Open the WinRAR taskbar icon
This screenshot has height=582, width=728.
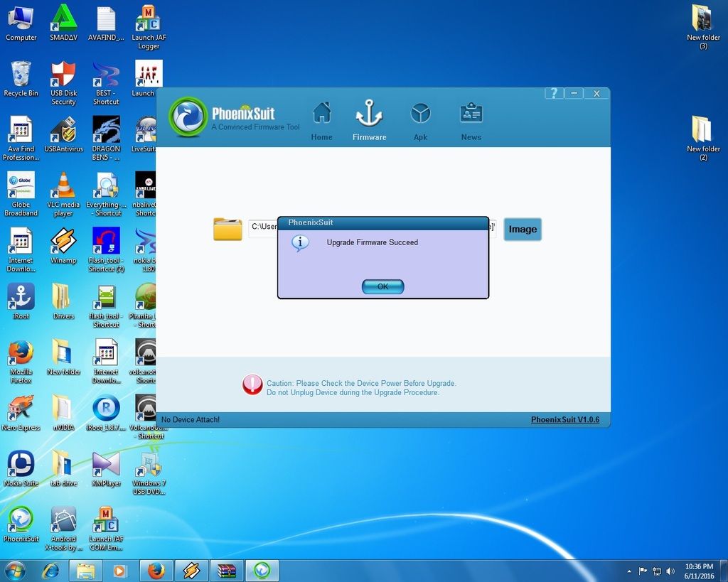click(x=226, y=571)
